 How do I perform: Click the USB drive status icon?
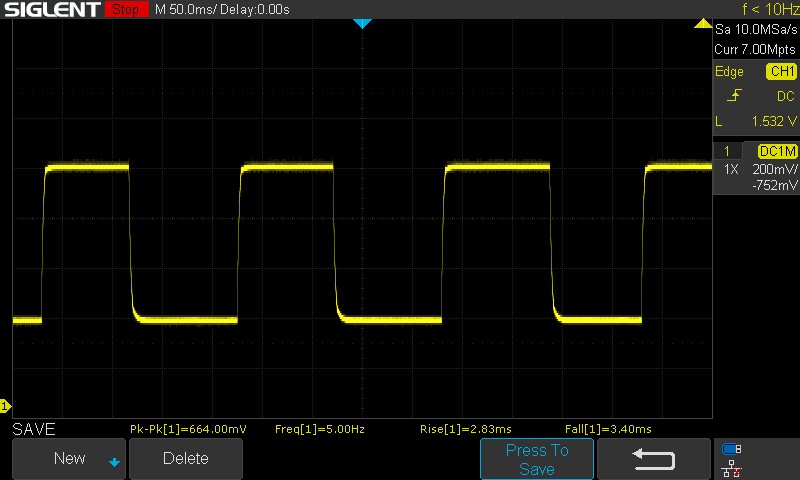coord(731,449)
